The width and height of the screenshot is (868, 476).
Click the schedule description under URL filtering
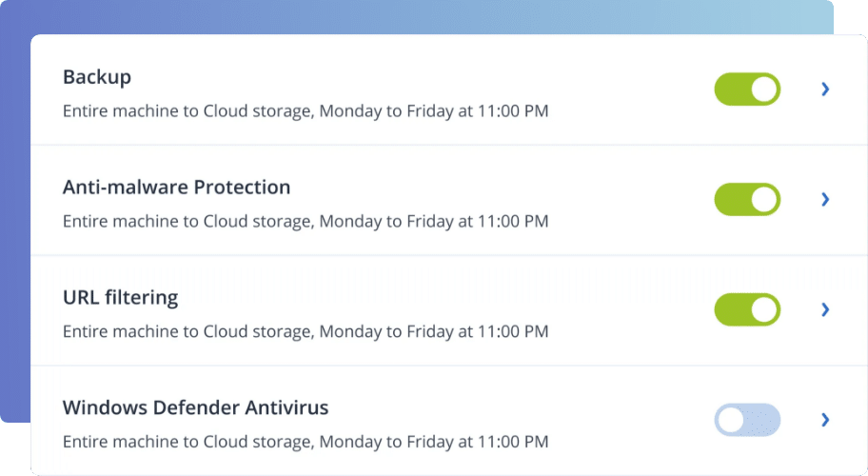point(305,332)
